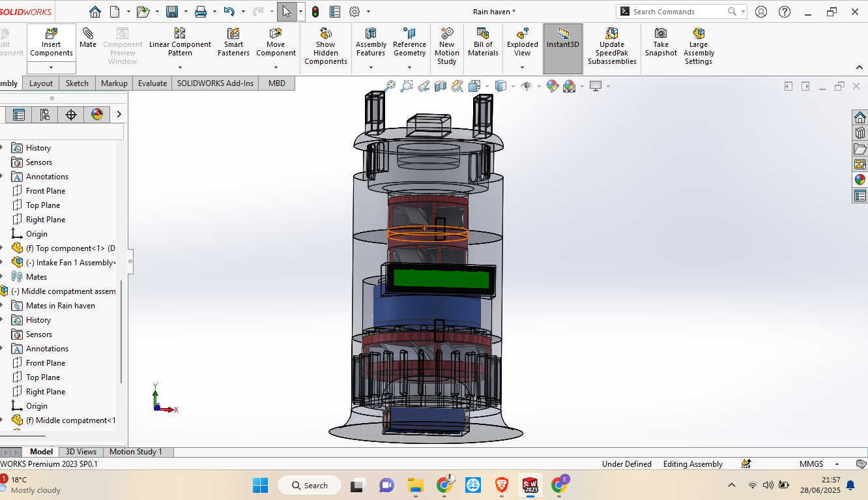Open Appearances in task pane
This screenshot has width=868, height=500.
[x=860, y=179]
